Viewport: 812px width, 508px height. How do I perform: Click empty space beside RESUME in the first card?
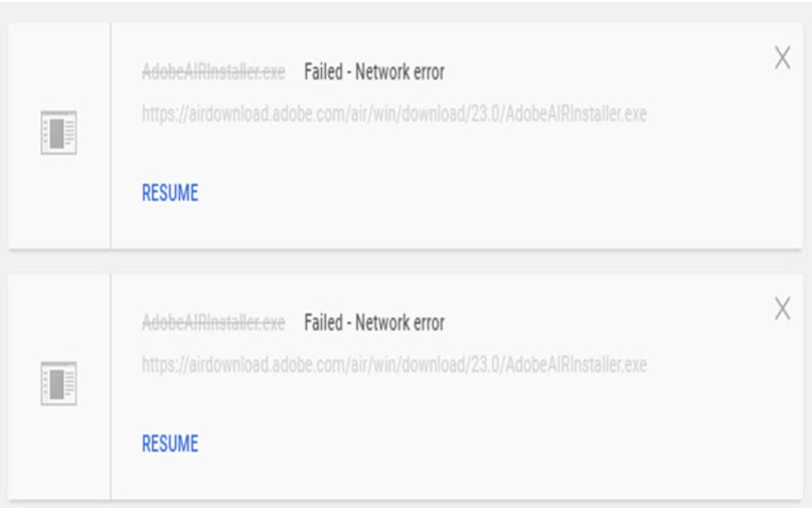tap(466, 193)
